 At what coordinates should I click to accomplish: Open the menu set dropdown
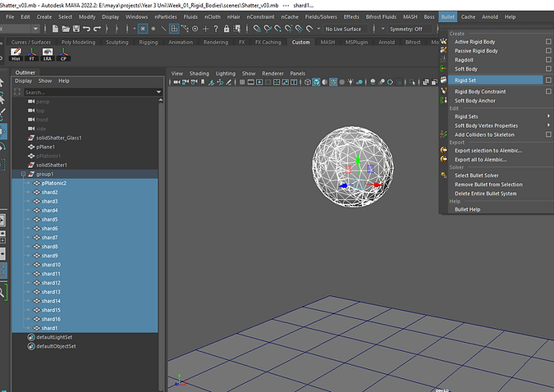click(x=35, y=29)
